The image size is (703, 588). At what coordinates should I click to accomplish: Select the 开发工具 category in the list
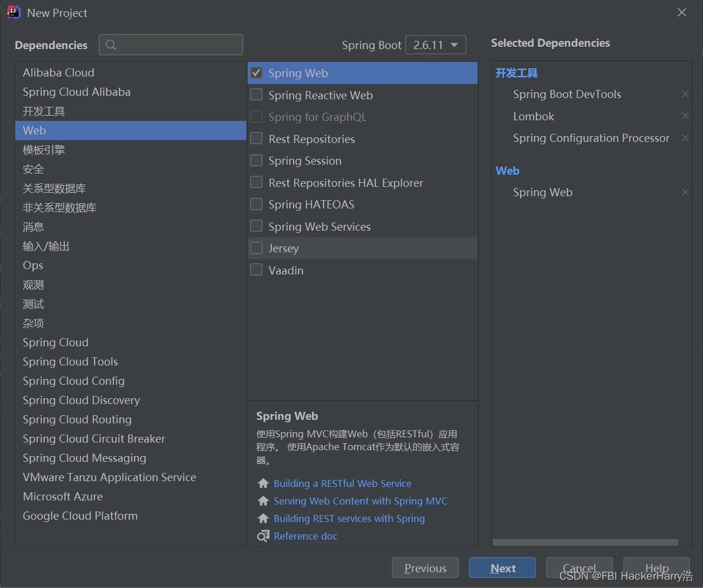tap(44, 111)
